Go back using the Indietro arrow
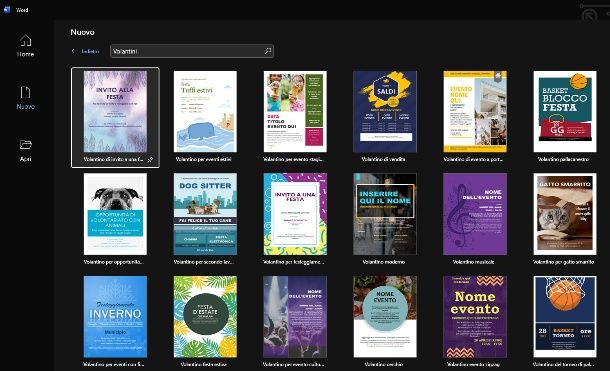The height and width of the screenshot is (371, 610). [73, 51]
